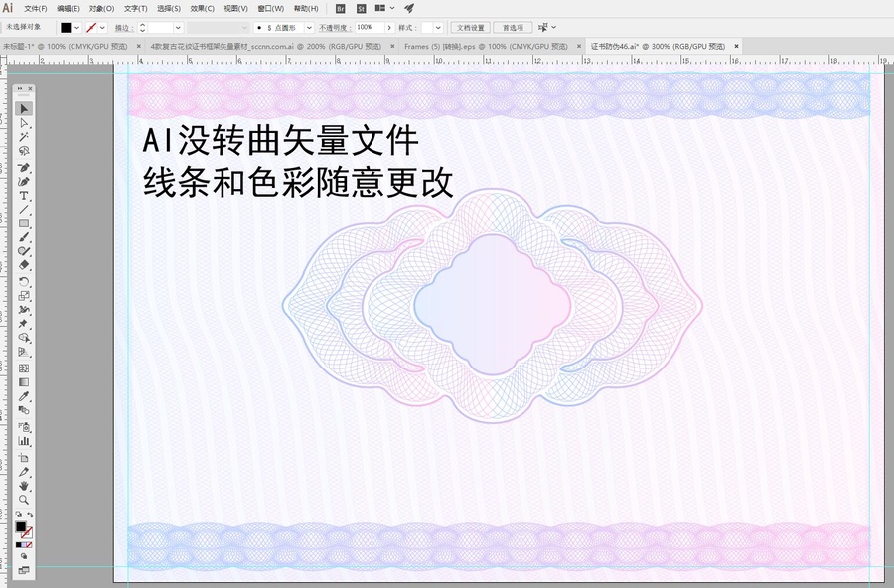This screenshot has width=894, height=588.
Task: Select the Direct Selection tool
Action: coord(24,123)
